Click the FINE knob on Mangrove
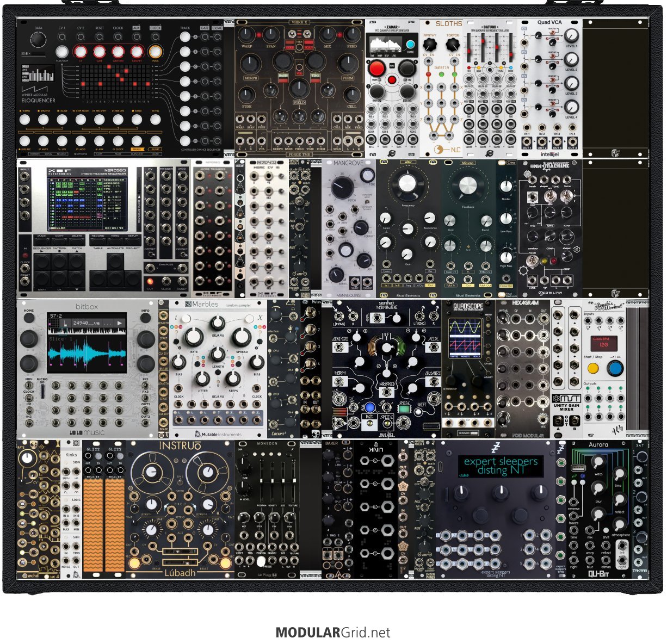 [368, 175]
